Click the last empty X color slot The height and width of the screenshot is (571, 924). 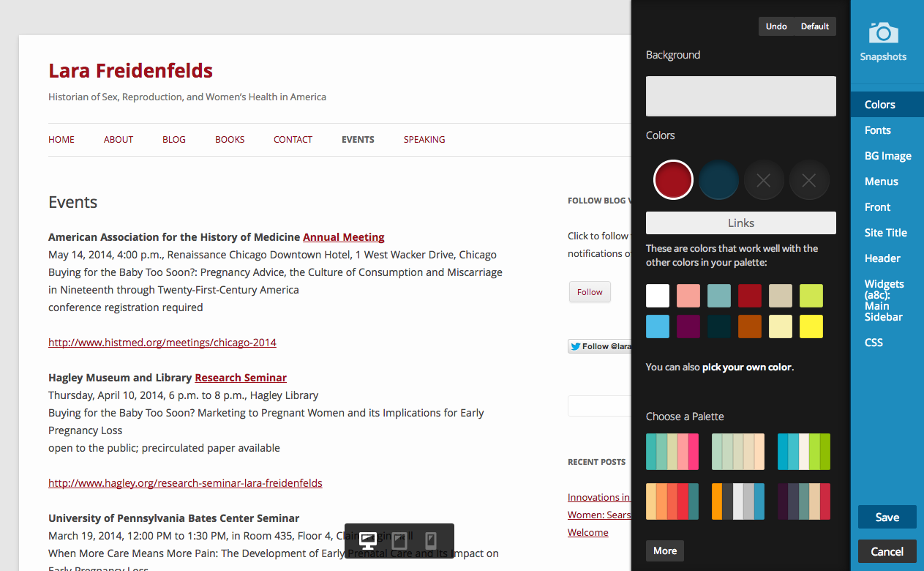point(809,179)
